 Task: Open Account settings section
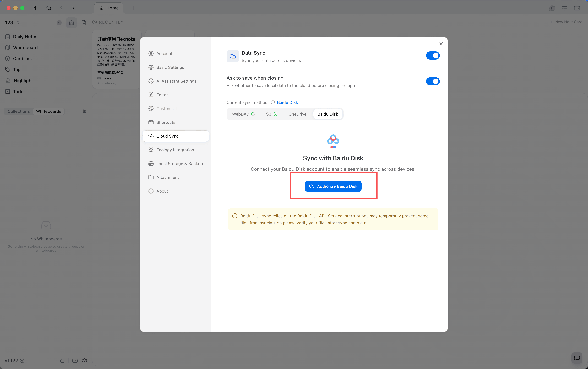[x=176, y=53]
